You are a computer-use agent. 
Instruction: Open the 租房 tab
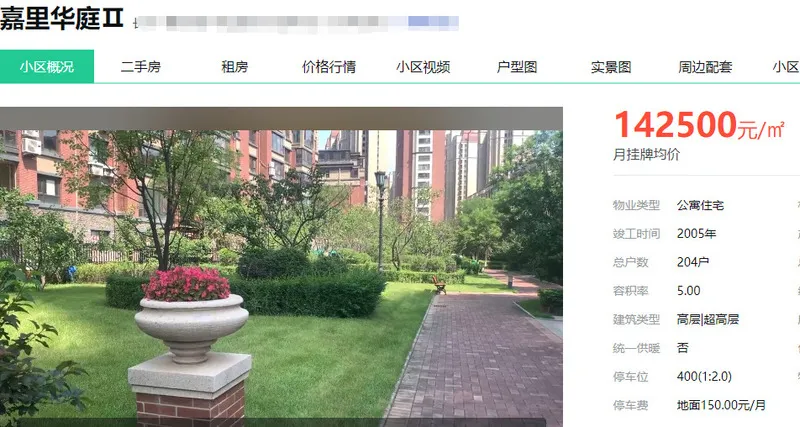[235, 67]
